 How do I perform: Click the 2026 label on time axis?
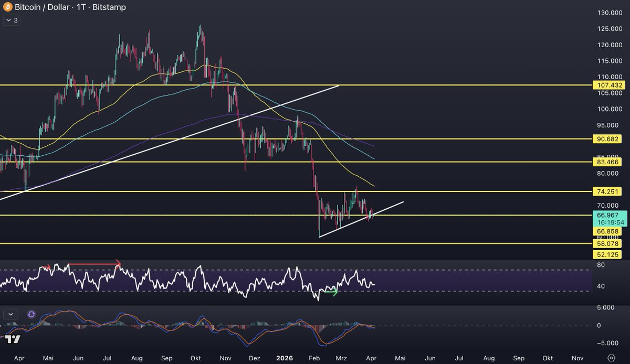coord(286,357)
